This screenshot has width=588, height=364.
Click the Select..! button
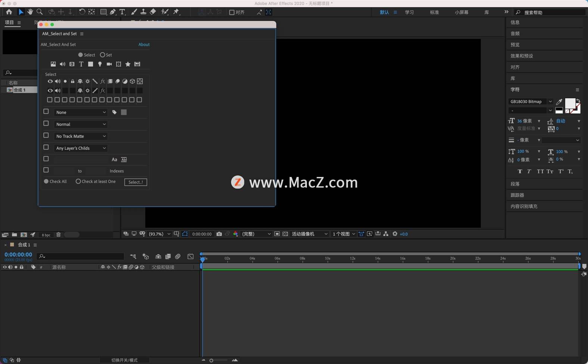136,182
